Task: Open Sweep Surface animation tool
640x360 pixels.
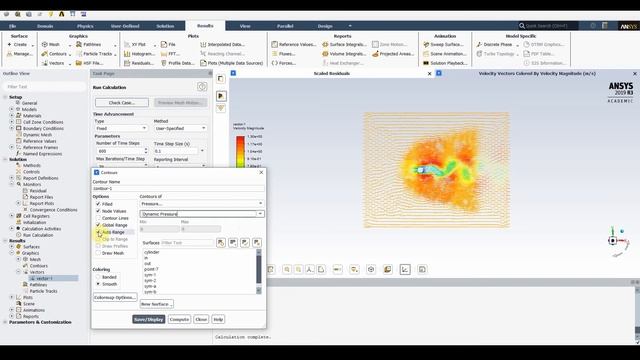Action: click(443, 44)
